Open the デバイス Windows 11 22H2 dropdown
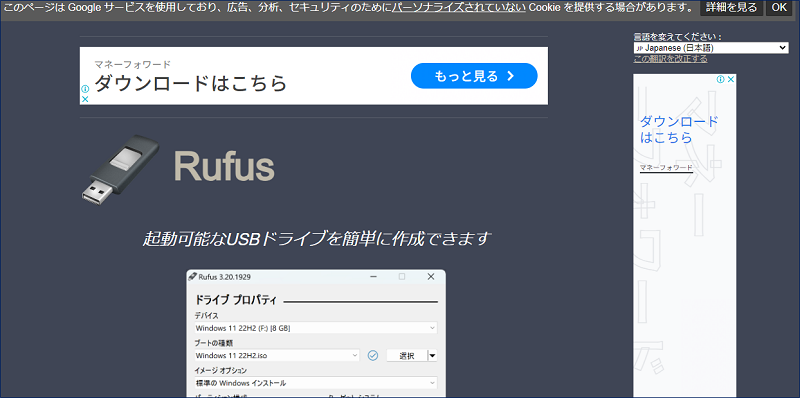 click(x=316, y=328)
